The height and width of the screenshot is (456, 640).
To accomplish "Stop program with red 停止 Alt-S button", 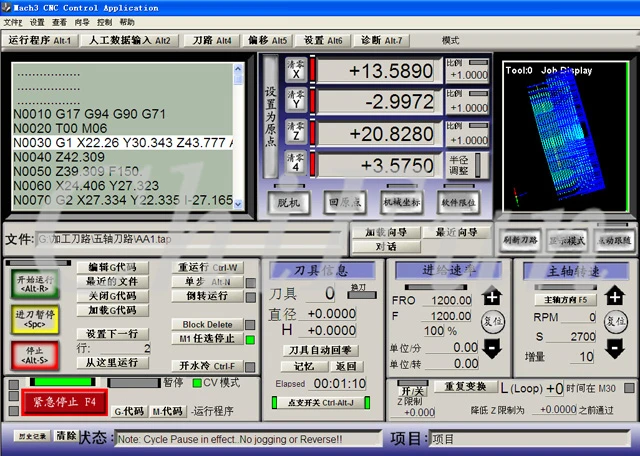I will point(35,355).
